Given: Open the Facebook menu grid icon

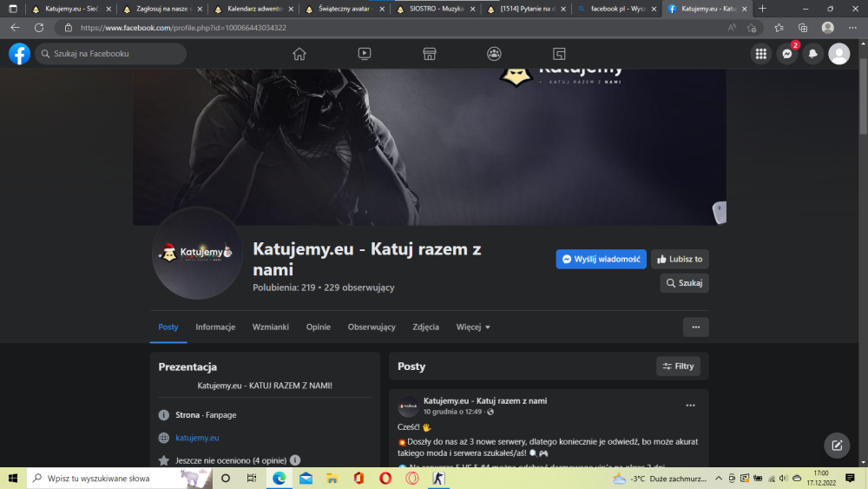Looking at the screenshot, I should (761, 54).
